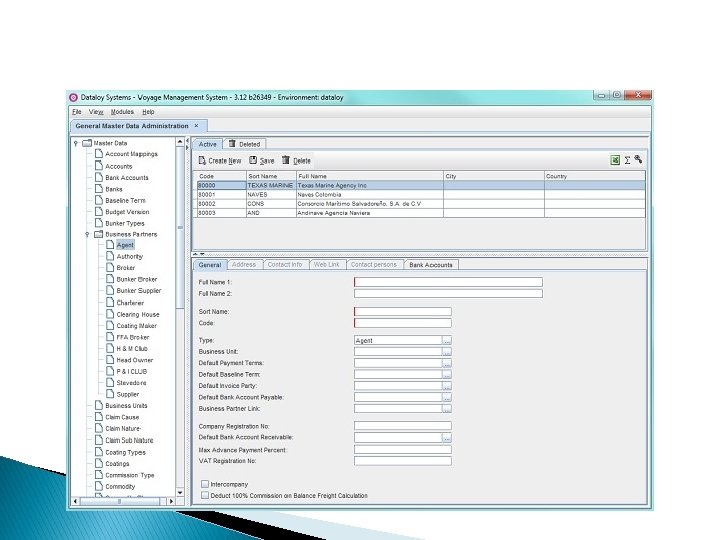
Task: Click the tree horizontal scrollbar left arrow
Action: click(x=76, y=501)
